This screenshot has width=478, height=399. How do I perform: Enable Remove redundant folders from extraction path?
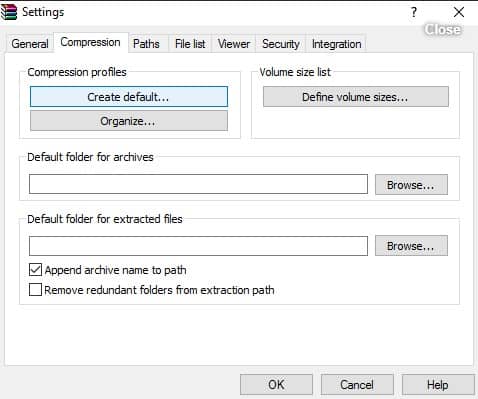[35, 290]
